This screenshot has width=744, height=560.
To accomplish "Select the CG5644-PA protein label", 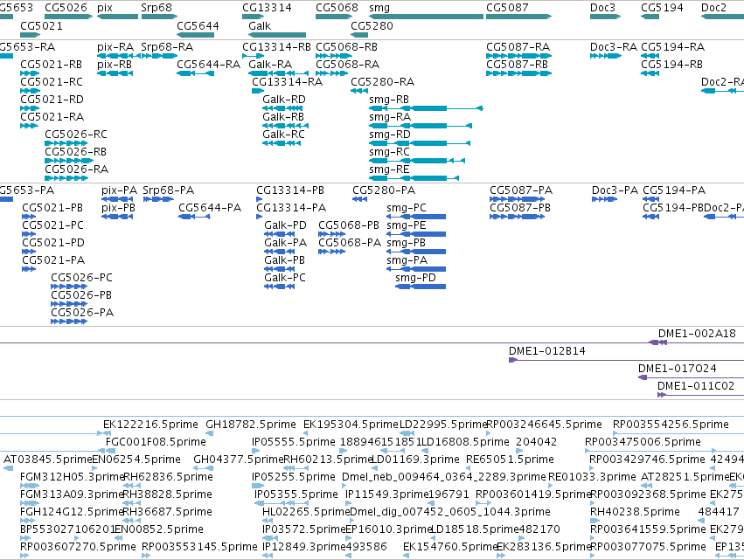I will tap(210, 208).
